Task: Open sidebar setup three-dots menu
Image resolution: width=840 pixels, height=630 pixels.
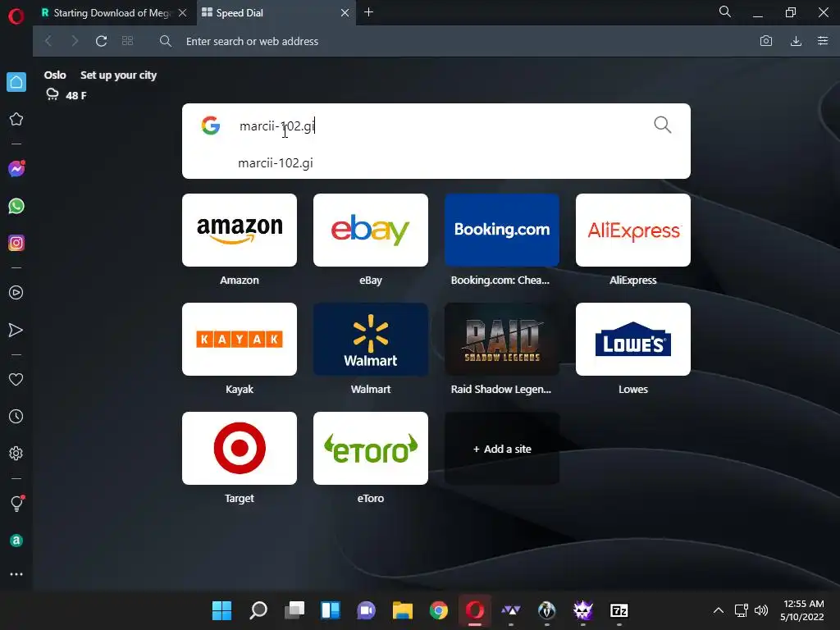Action: (16, 574)
